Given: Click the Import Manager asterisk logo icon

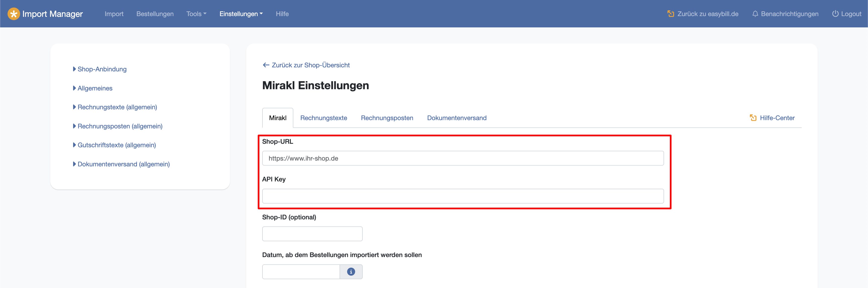Looking at the screenshot, I should coord(14,14).
